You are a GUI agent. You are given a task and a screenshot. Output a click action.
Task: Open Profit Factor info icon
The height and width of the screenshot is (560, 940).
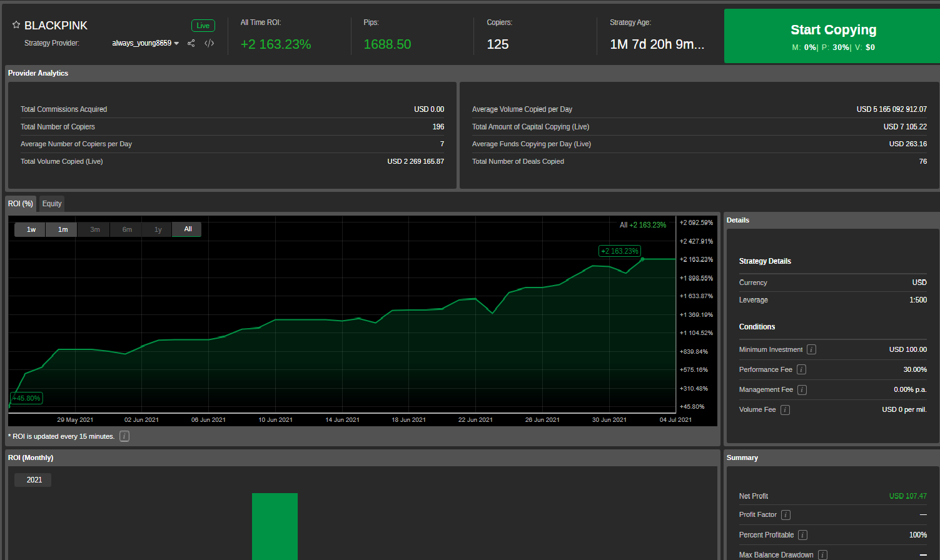click(x=786, y=514)
